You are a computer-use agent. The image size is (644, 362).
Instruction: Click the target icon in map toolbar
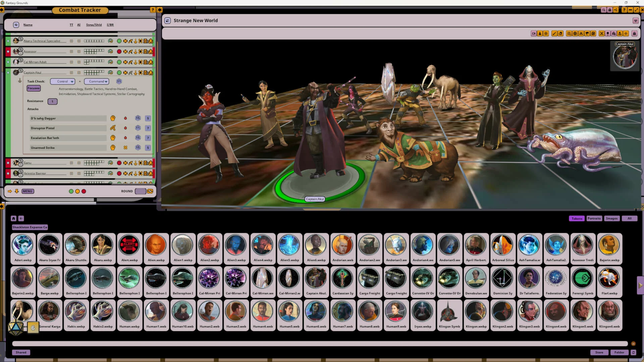click(575, 34)
